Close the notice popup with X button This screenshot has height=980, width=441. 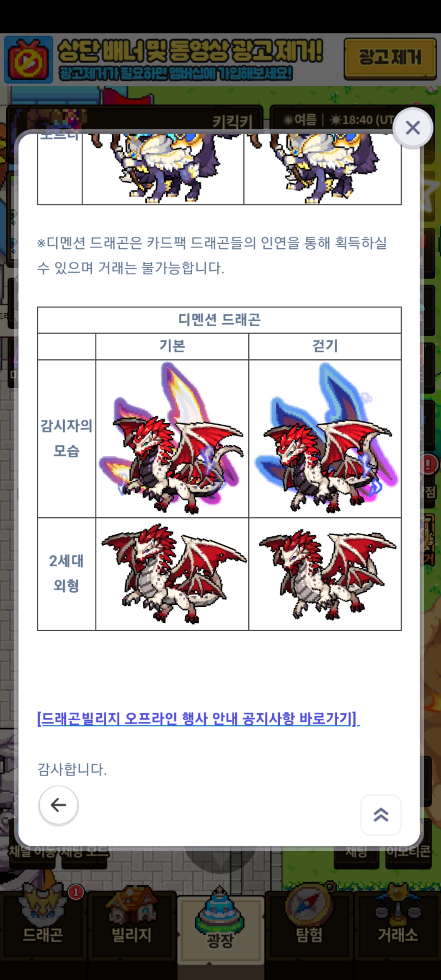(x=413, y=128)
